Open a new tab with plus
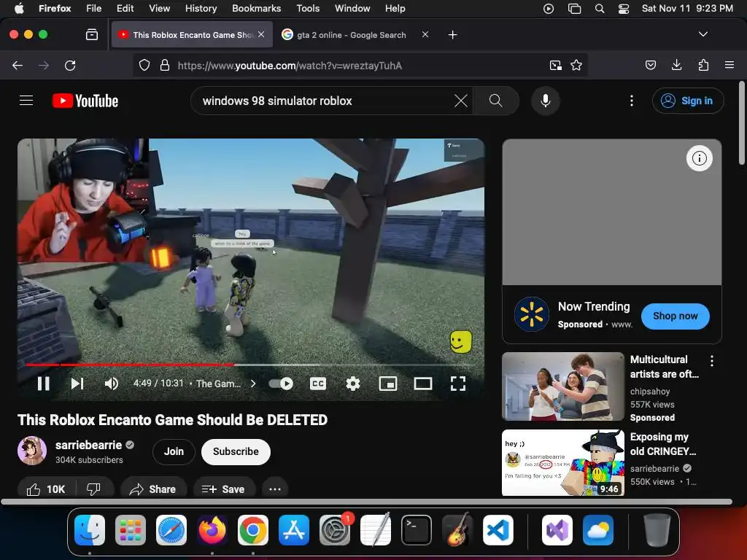This screenshot has width=747, height=560. [452, 35]
